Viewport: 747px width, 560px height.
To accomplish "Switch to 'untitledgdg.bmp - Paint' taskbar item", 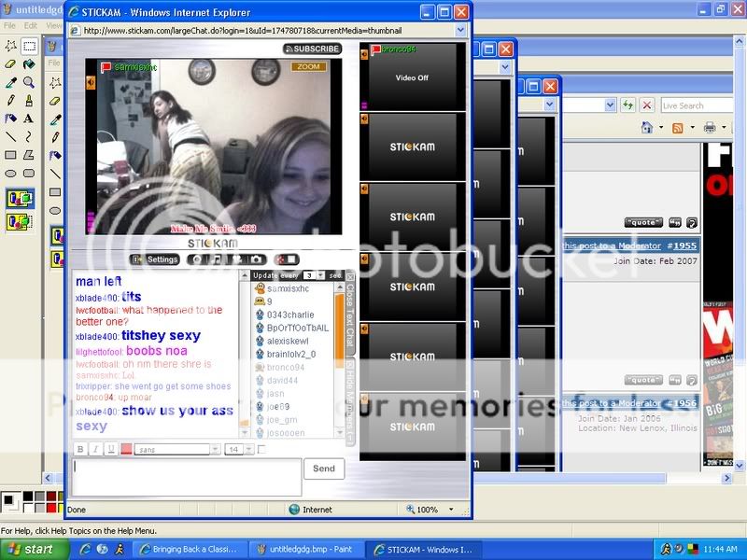I will pos(314,550).
